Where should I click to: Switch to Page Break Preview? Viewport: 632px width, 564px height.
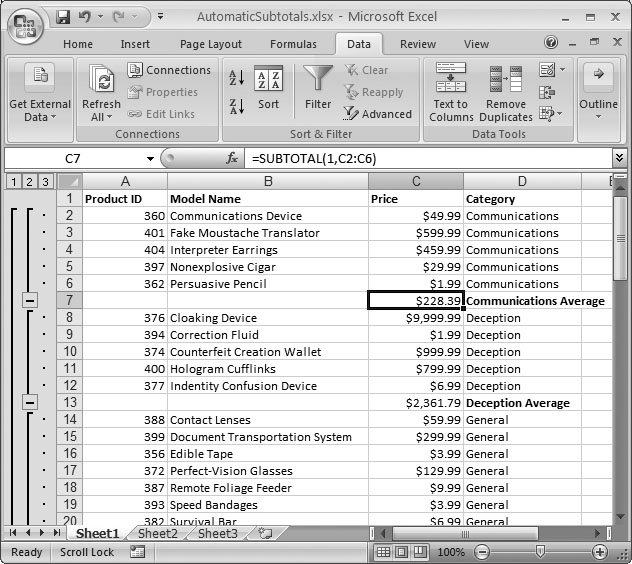[x=420, y=552]
